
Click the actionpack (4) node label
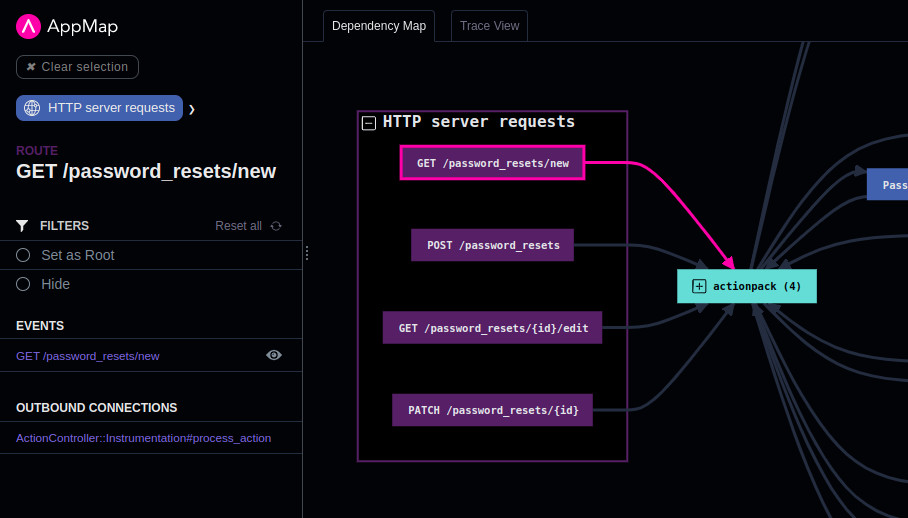757,286
